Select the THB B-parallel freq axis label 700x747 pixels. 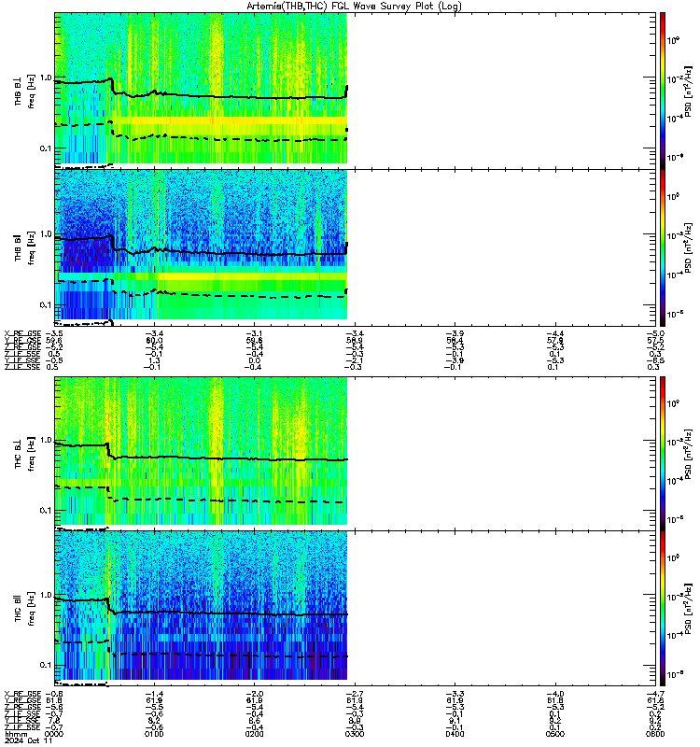coord(25,248)
